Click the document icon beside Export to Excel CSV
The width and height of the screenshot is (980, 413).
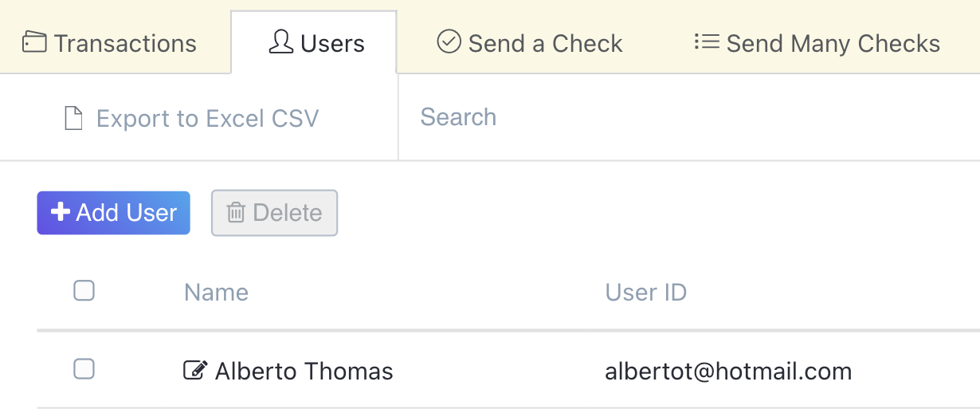73,119
